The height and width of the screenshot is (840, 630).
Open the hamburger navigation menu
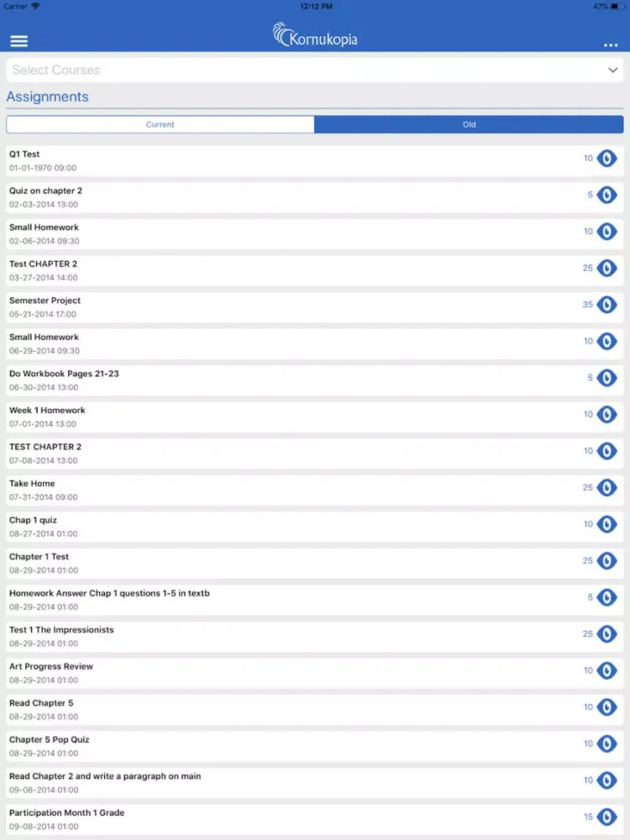click(18, 41)
